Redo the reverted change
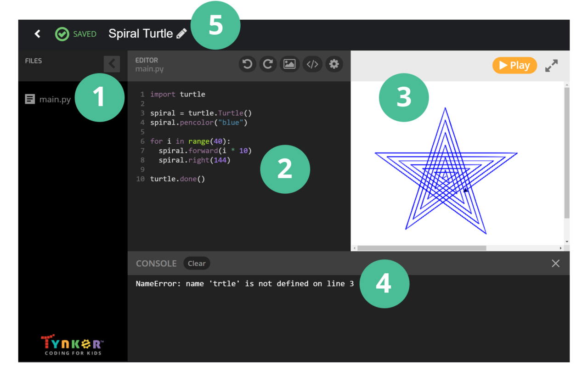588x382 pixels. (x=268, y=64)
